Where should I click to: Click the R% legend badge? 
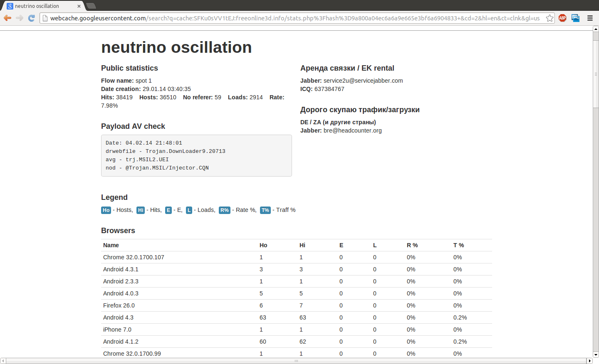225,210
